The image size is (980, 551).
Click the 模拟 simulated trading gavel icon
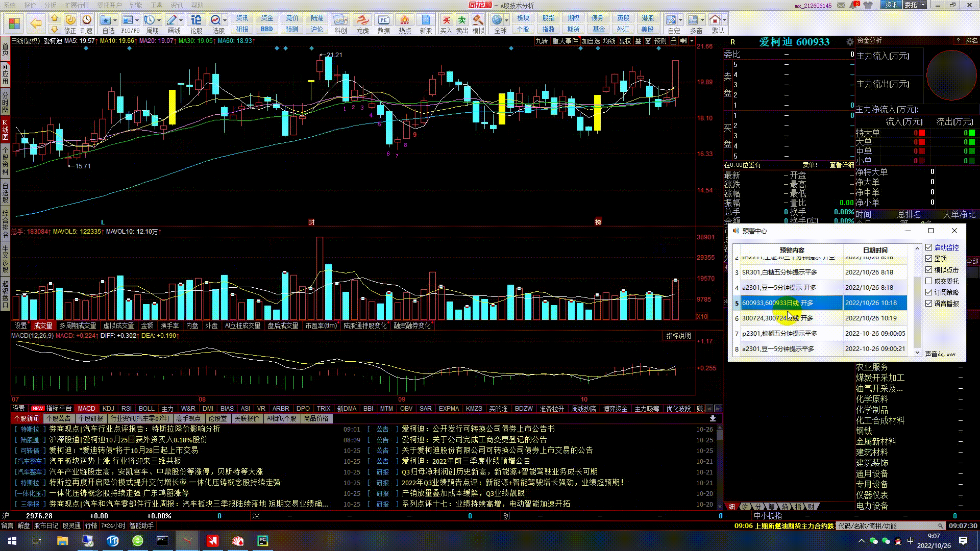478,20
